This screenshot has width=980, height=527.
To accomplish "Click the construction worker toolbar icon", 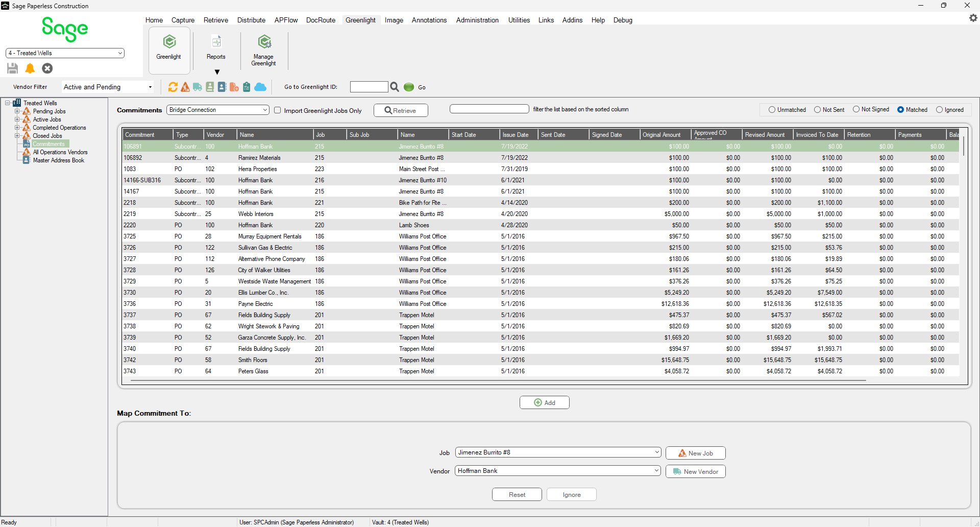I will 185,87.
